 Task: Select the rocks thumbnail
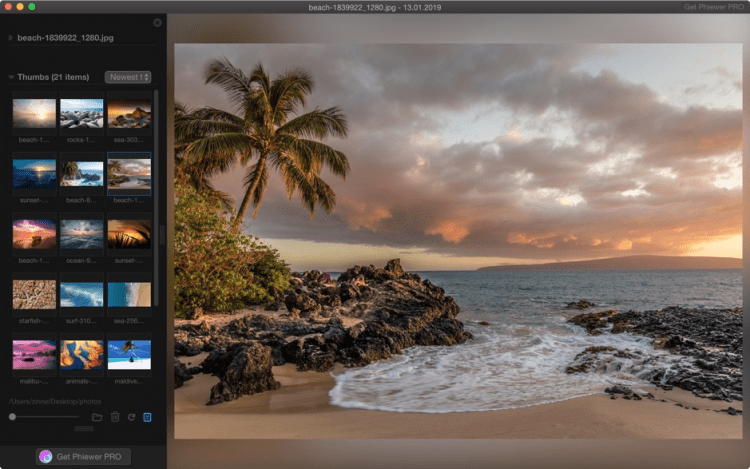[x=81, y=113]
